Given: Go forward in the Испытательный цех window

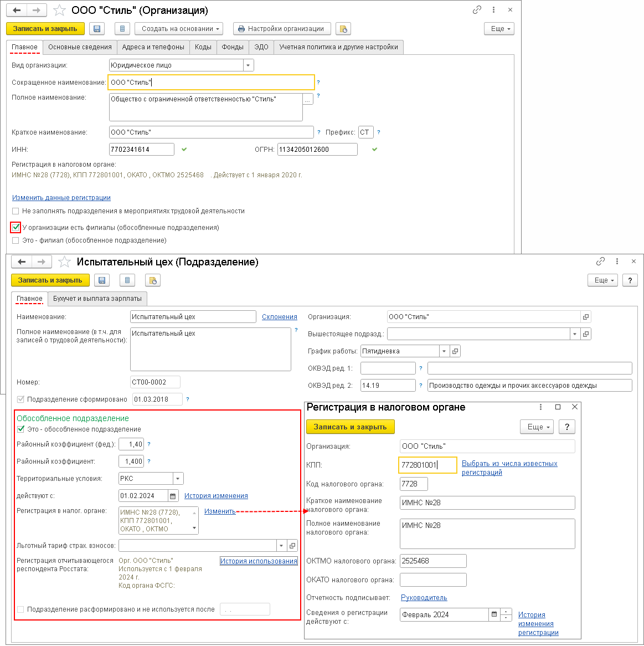Looking at the screenshot, I should (42, 262).
